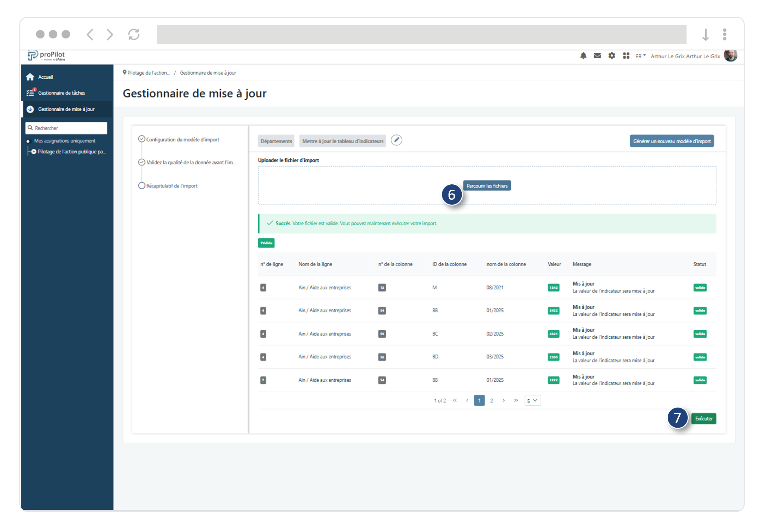This screenshot has width=764, height=532.
Task: Select Configuration du modèle d'import step
Action: coord(182,140)
